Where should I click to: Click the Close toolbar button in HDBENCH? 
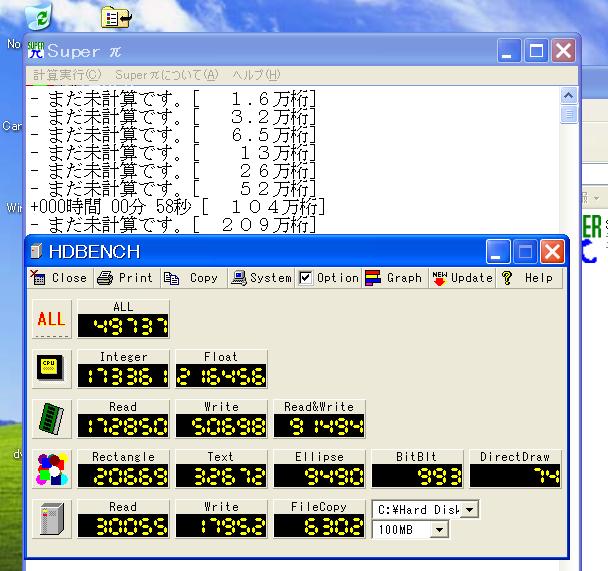point(60,278)
